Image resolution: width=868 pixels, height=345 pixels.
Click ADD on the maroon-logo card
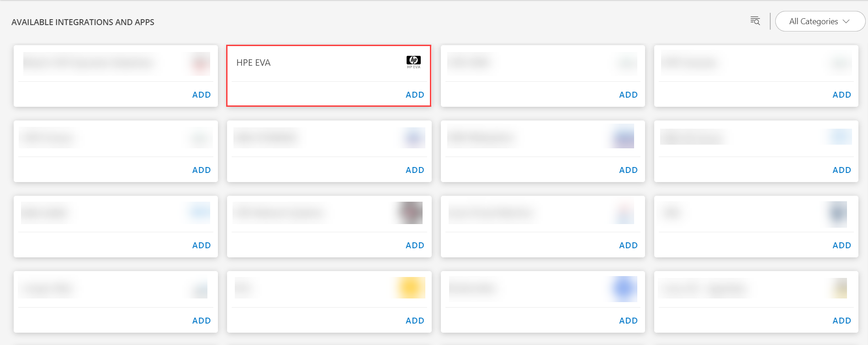[x=415, y=245]
